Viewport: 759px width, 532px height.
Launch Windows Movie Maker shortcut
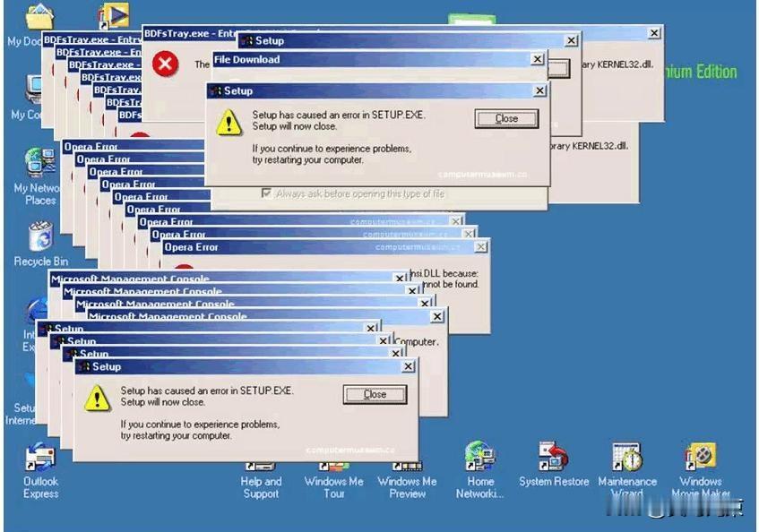click(701, 456)
